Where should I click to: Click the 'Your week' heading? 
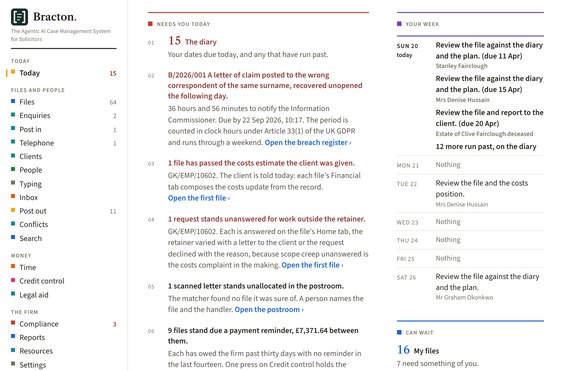coord(422,24)
